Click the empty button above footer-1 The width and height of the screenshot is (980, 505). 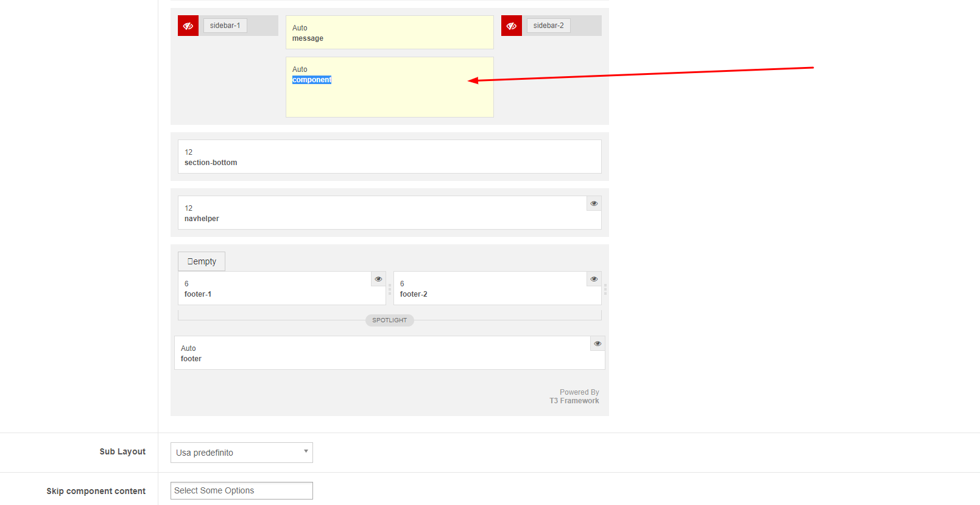(x=202, y=261)
